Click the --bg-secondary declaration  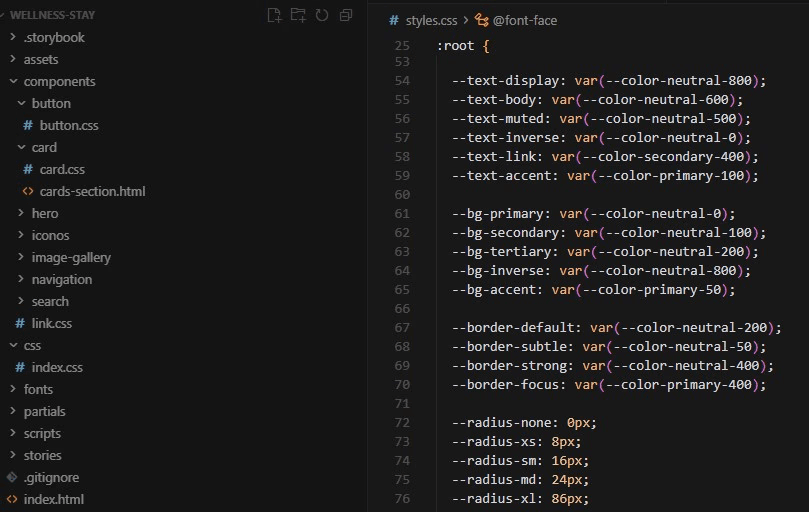click(609, 233)
